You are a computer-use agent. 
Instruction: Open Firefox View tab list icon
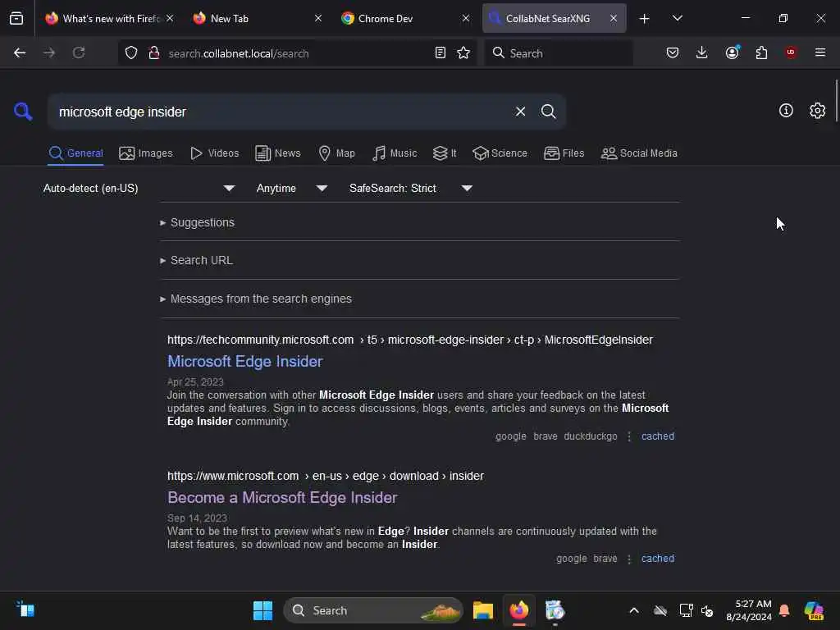pos(16,18)
